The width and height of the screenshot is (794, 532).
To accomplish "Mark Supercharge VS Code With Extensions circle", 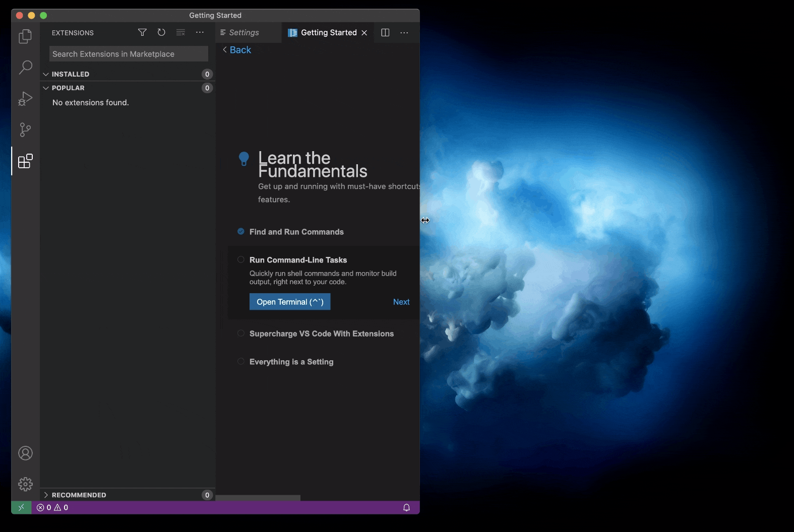I will tap(241, 334).
